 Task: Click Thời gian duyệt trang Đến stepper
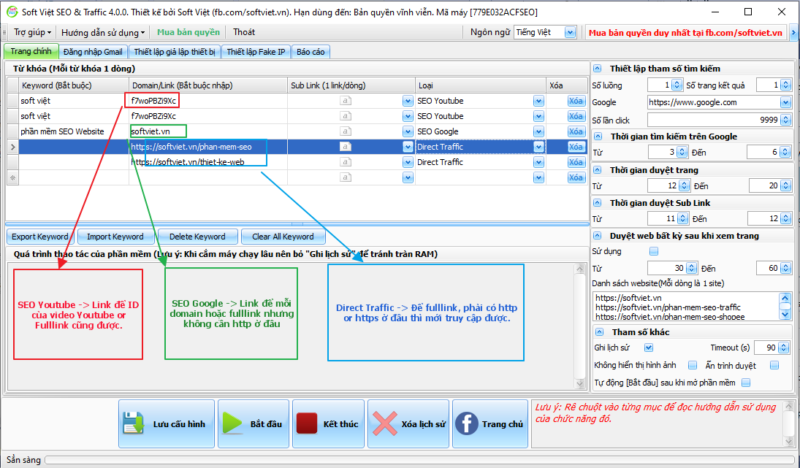tap(786, 186)
